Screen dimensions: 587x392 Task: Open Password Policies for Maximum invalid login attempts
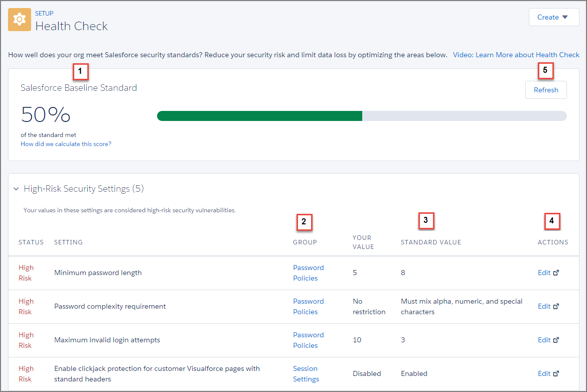(x=309, y=340)
